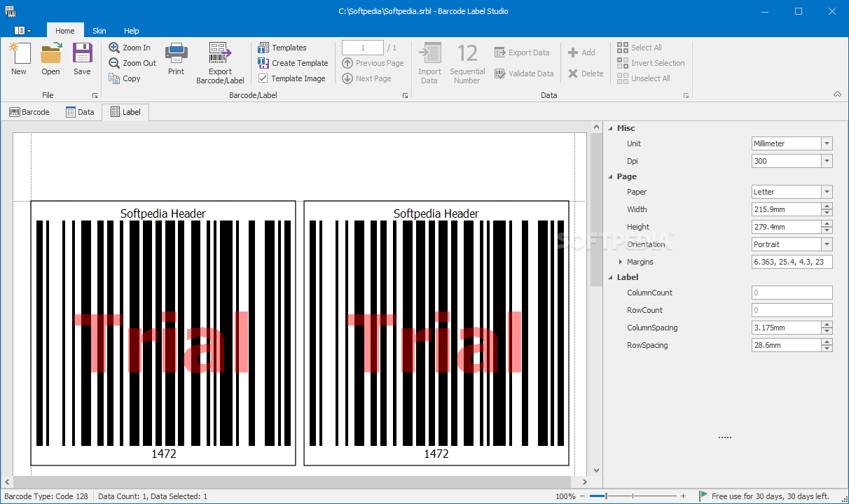Screen dimensions: 849x504
Task: Click the Width value field
Action: pyautogui.click(x=786, y=209)
